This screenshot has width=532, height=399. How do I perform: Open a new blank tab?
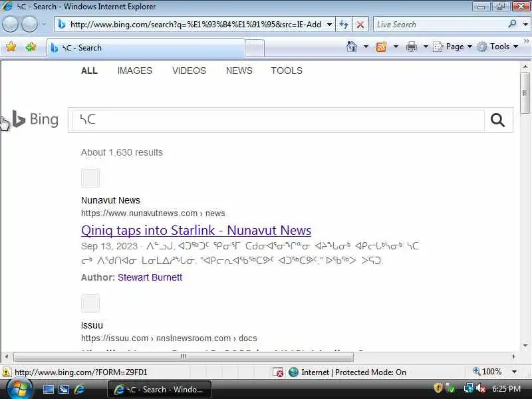point(255,48)
